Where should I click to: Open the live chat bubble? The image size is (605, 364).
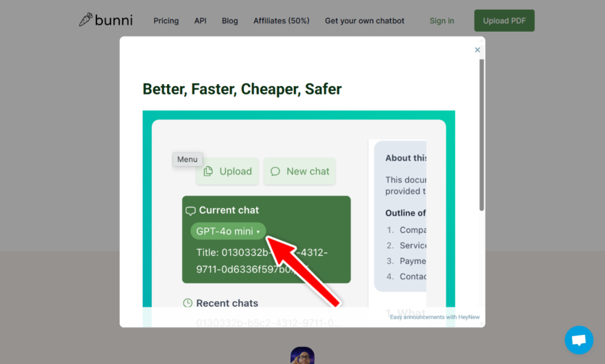click(x=579, y=340)
